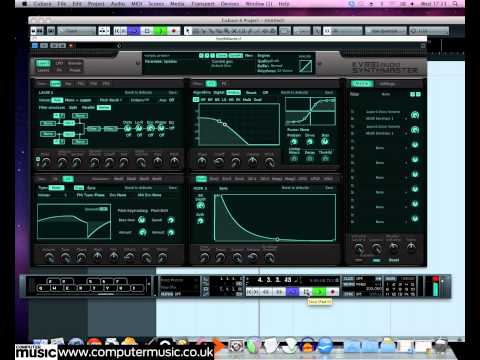Image resolution: width=480 pixels, height=360 pixels.
Task: Click Record in the bottom transport panel
Action: click(x=332, y=292)
